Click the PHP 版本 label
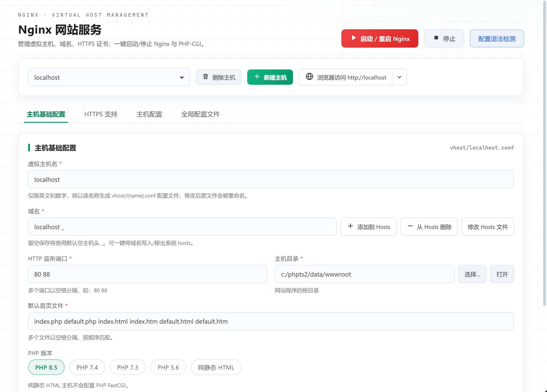Image resolution: width=547 pixels, height=392 pixels. pos(40,353)
